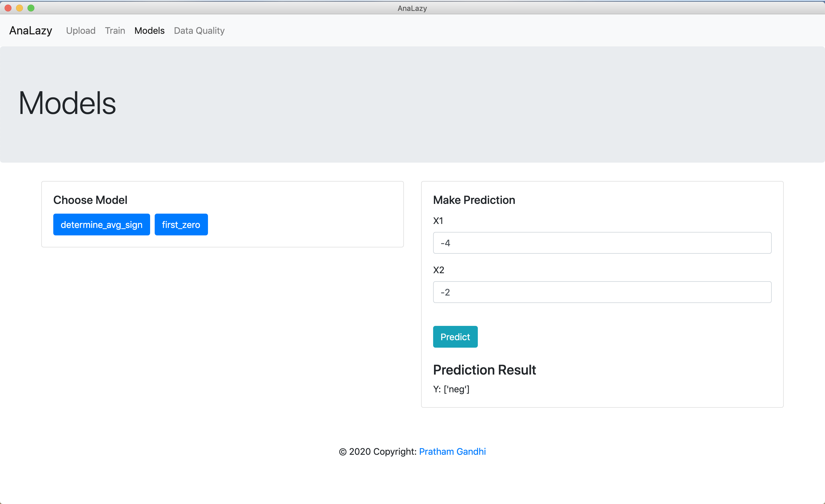
Task: Minimize window using the yellow button
Action: (19, 8)
